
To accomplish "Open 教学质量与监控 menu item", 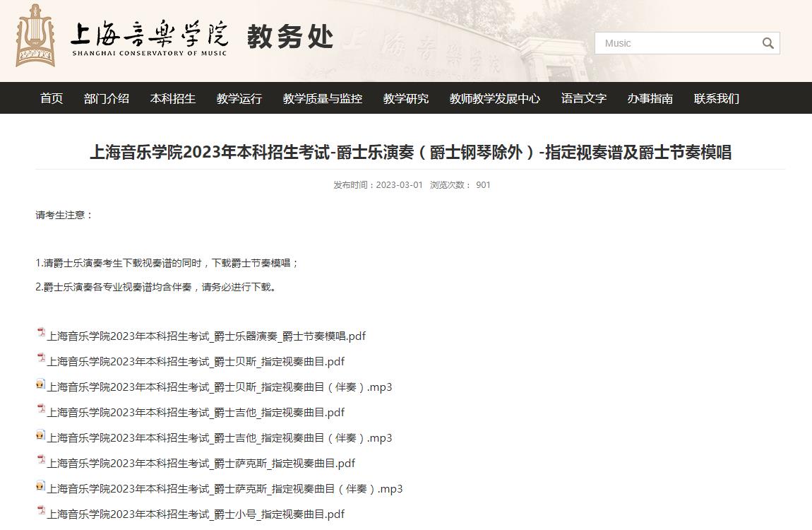I will [322, 98].
